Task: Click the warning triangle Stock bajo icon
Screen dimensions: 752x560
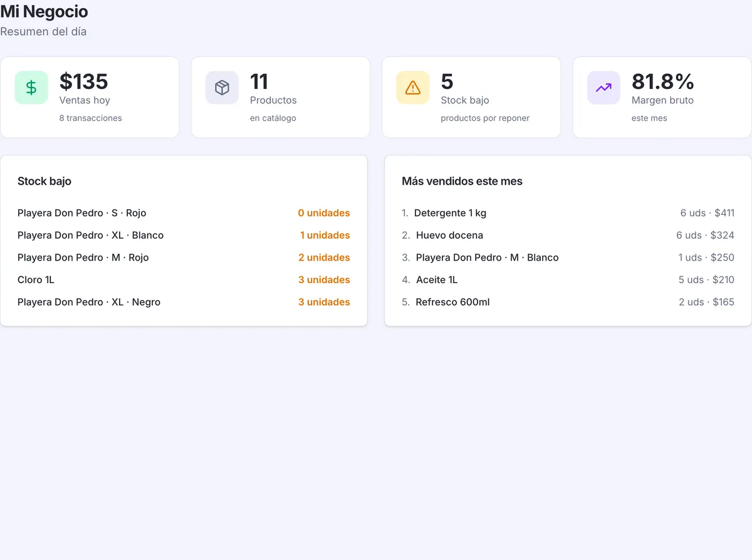Action: point(413,88)
